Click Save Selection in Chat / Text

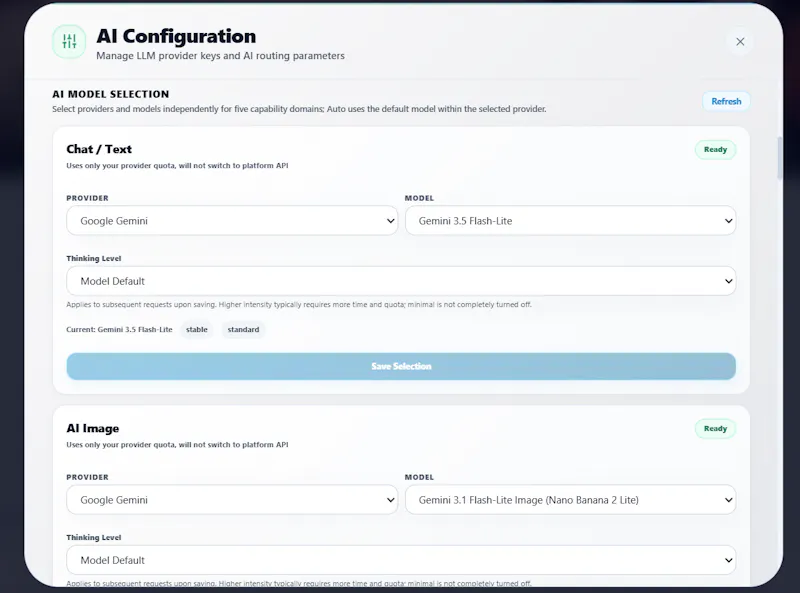coord(401,366)
